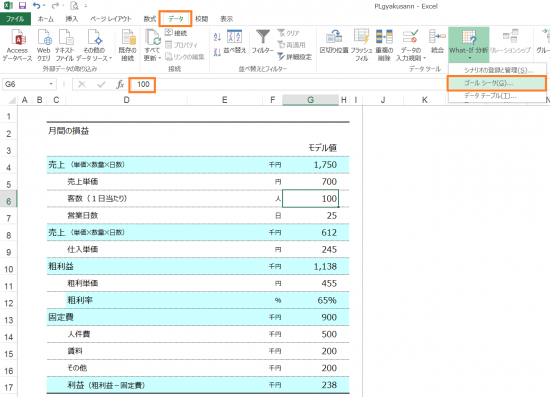The image size is (550, 397).
Task: Toggle the Filter funnel button
Action: coord(262,42)
